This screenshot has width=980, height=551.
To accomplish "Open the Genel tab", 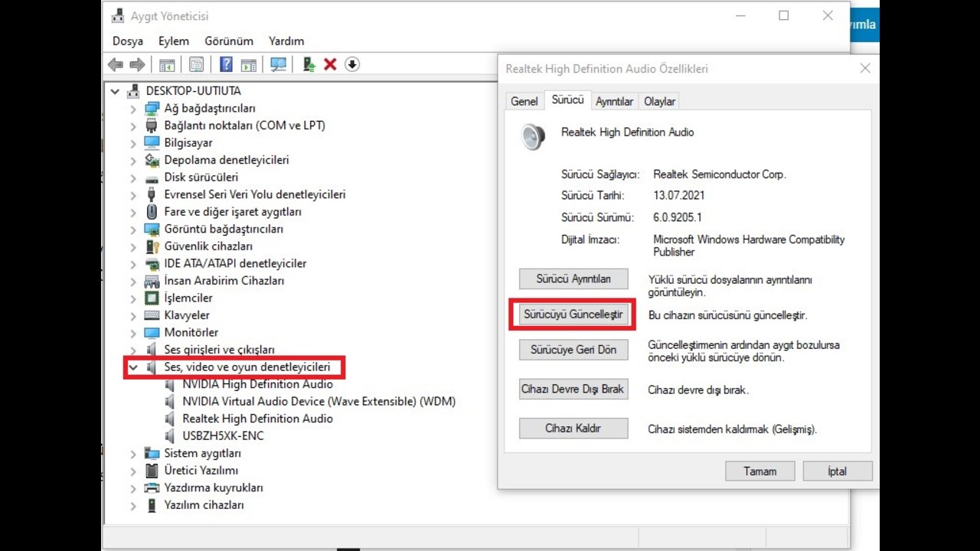I will (524, 102).
